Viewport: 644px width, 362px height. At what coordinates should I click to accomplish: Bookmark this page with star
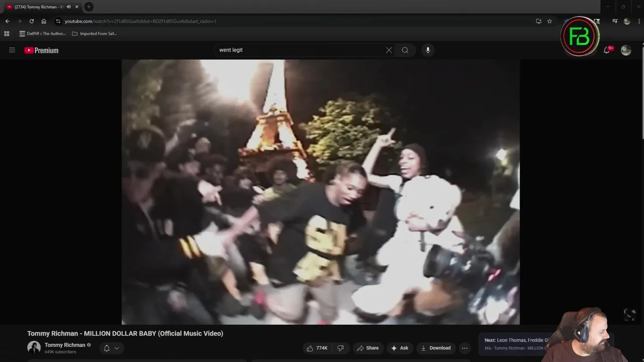click(549, 21)
